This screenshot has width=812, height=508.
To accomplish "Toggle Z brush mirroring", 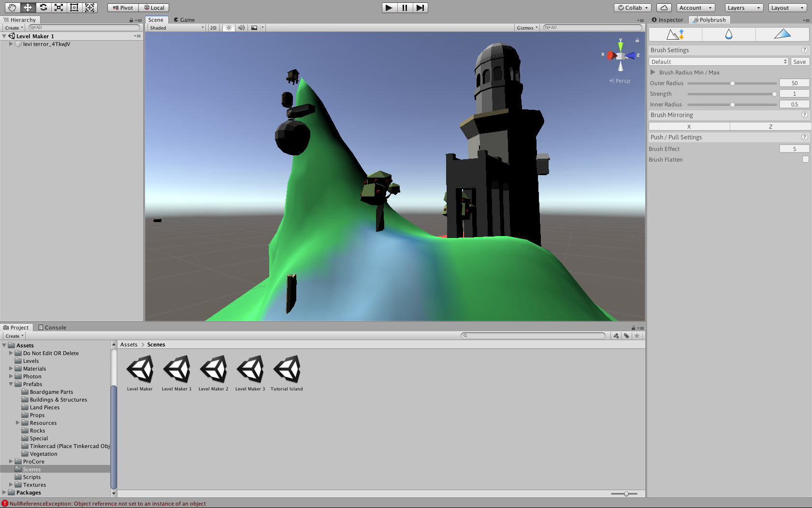I will (770, 127).
